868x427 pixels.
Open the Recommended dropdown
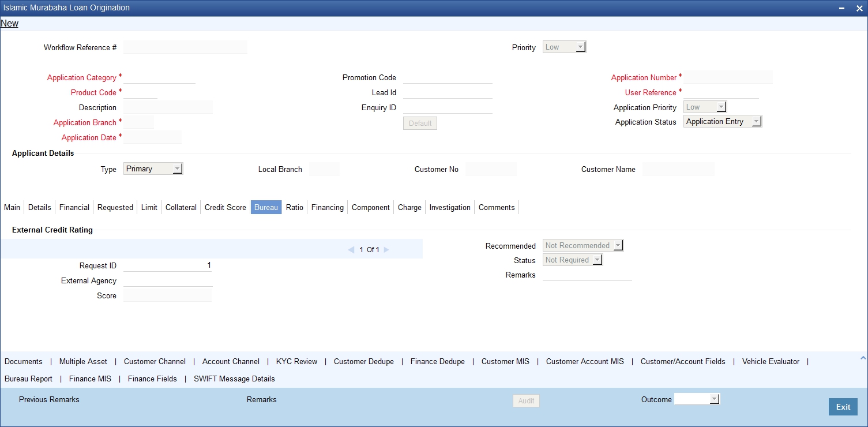point(583,245)
